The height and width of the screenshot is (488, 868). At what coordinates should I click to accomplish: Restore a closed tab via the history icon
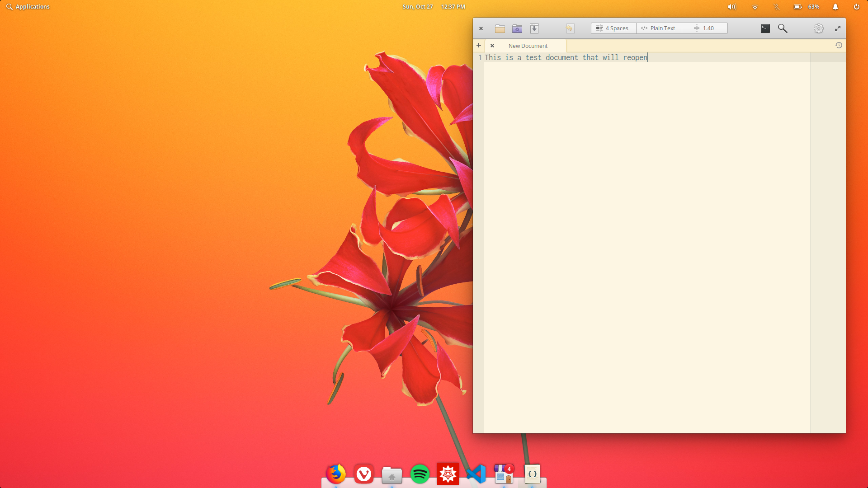tap(839, 45)
